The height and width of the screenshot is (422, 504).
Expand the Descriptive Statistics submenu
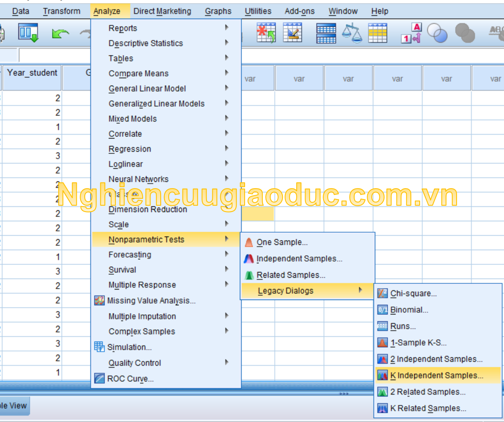[x=146, y=43]
